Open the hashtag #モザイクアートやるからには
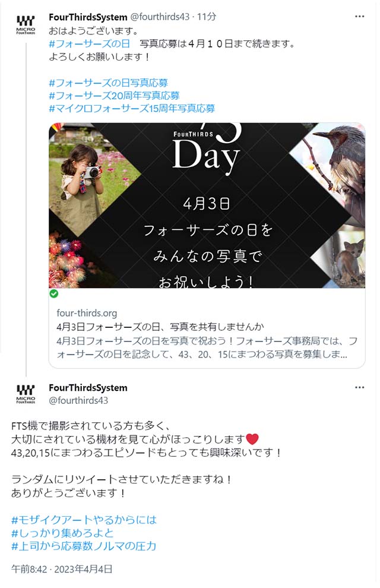The image size is (380, 588). (84, 520)
